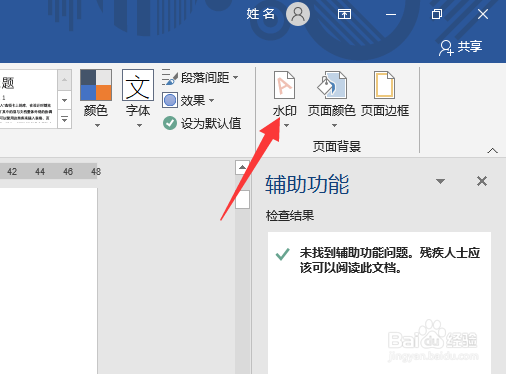Restore down the Word window
Image resolution: width=506 pixels, height=374 pixels.
tap(437, 14)
